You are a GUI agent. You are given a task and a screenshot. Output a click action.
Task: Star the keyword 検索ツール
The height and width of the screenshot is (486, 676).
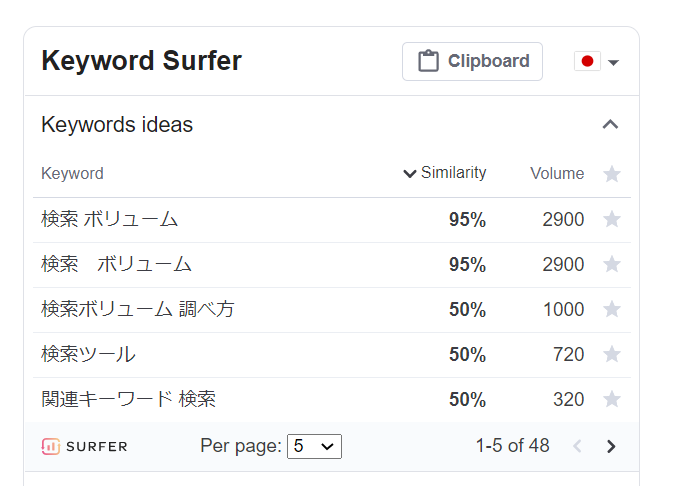[611, 354]
